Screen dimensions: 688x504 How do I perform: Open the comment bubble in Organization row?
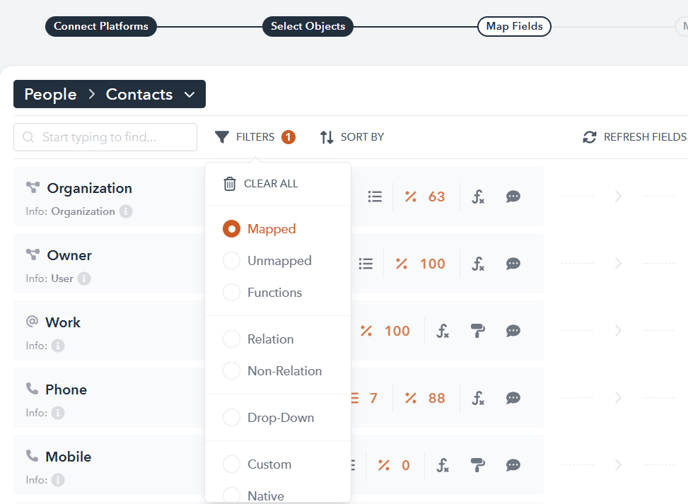[x=513, y=197]
